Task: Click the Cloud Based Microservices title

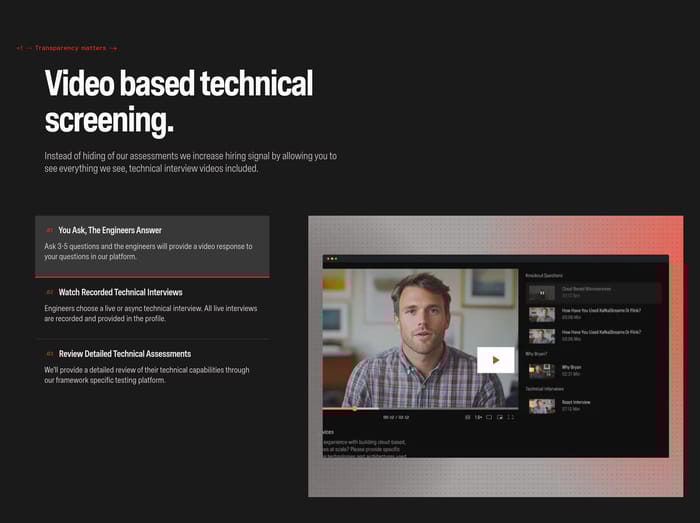Action: pos(586,288)
